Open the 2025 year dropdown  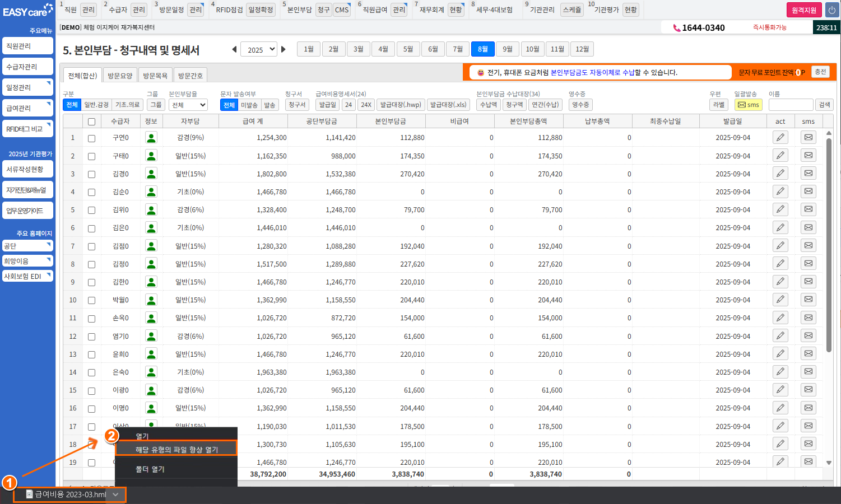(258, 49)
